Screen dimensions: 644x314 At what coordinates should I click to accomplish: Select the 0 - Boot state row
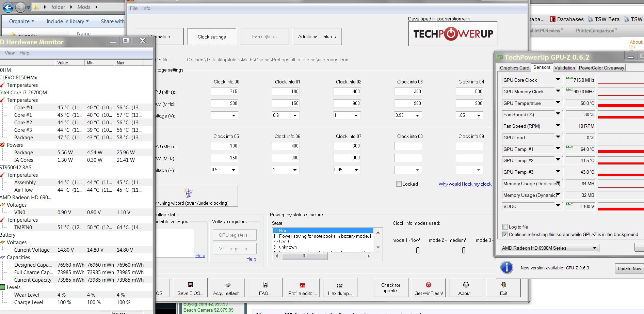pyautogui.click(x=323, y=231)
